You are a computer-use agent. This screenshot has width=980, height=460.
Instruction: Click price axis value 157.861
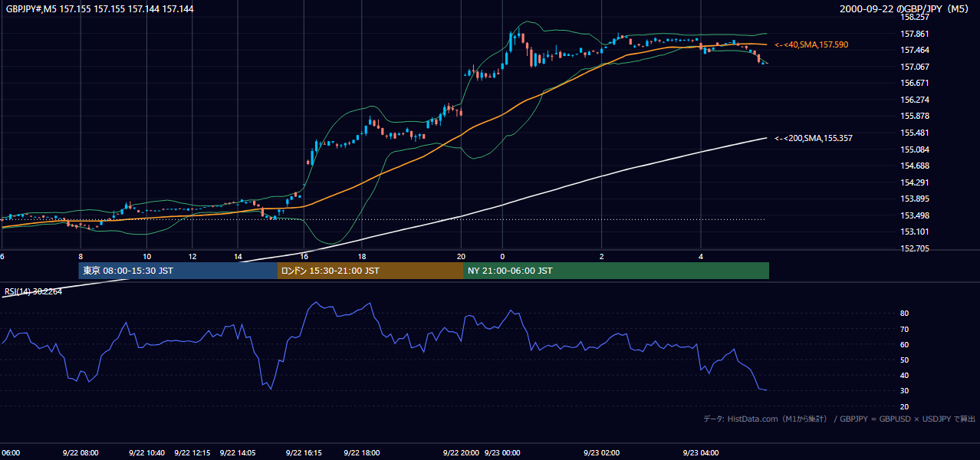tap(915, 34)
